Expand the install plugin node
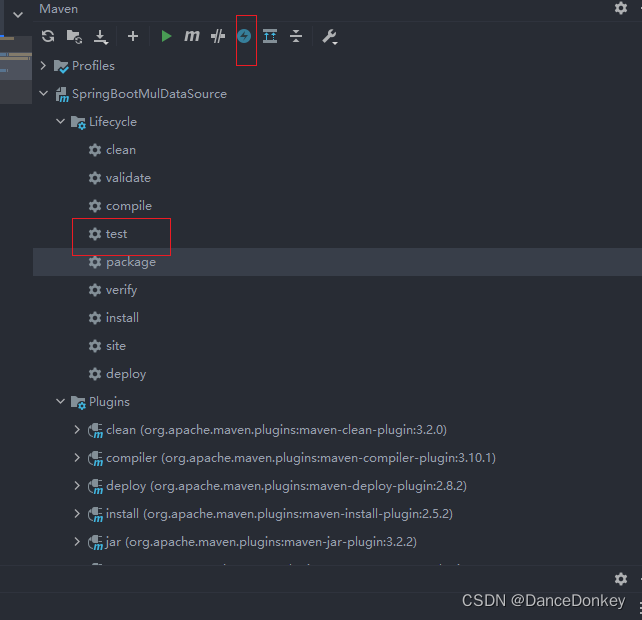The height and width of the screenshot is (620, 642). 77,514
